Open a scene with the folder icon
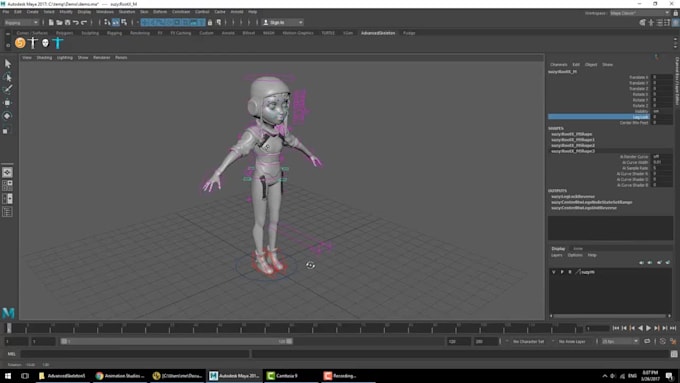680x383 pixels. (59, 22)
